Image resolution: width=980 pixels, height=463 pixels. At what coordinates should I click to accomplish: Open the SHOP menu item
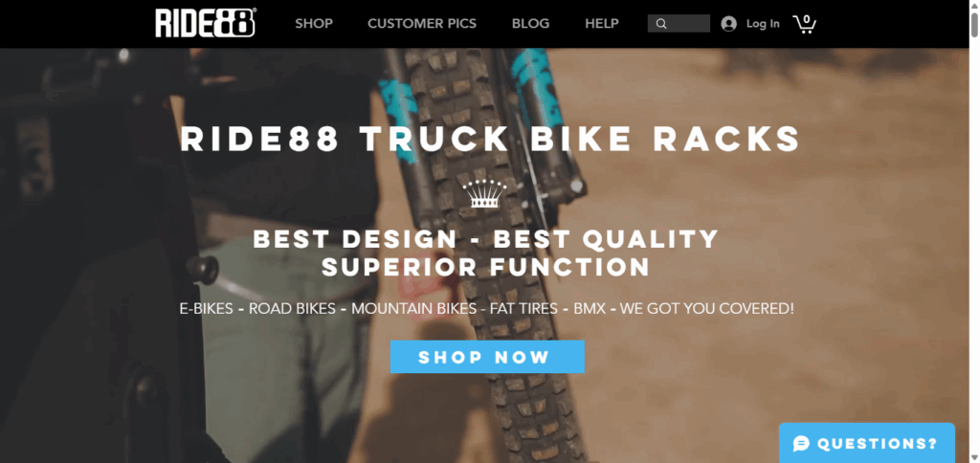tap(314, 24)
